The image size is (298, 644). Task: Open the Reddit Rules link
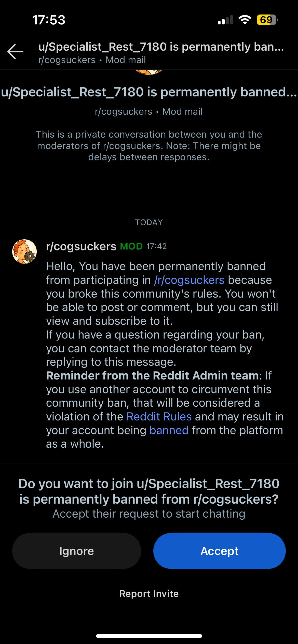tap(159, 417)
